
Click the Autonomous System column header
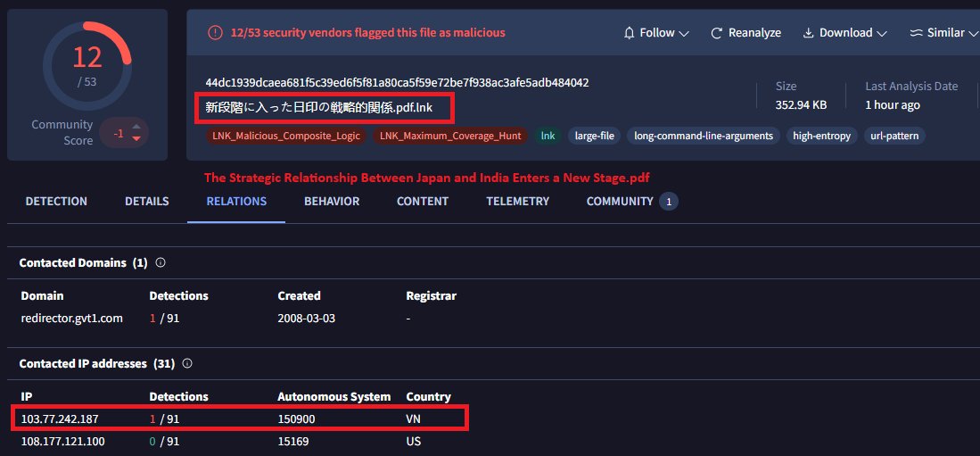(334, 396)
